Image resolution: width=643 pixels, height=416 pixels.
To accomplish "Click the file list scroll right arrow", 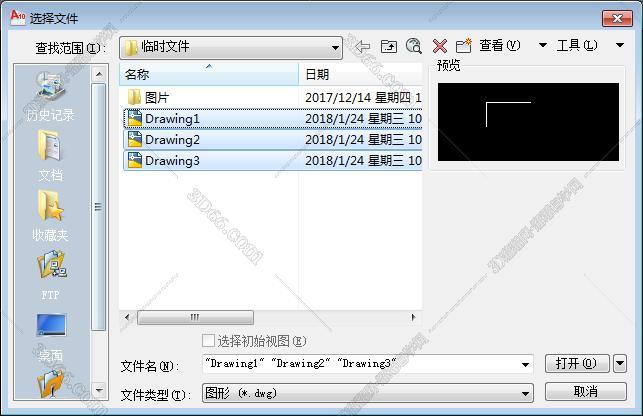I will pyautogui.click(x=413, y=317).
